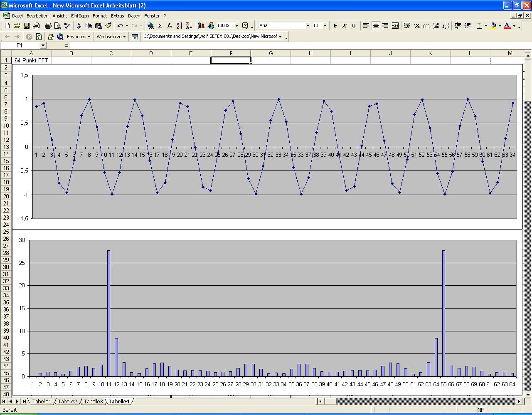Merge and center cells

tap(395, 26)
